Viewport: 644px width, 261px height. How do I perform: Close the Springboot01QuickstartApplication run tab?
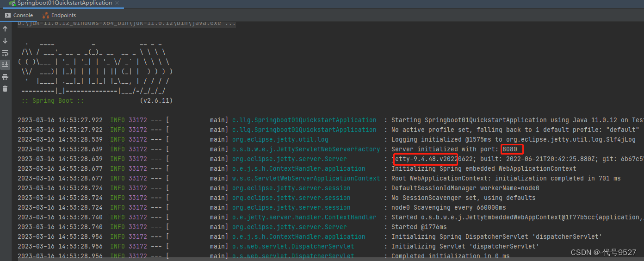[117, 3]
